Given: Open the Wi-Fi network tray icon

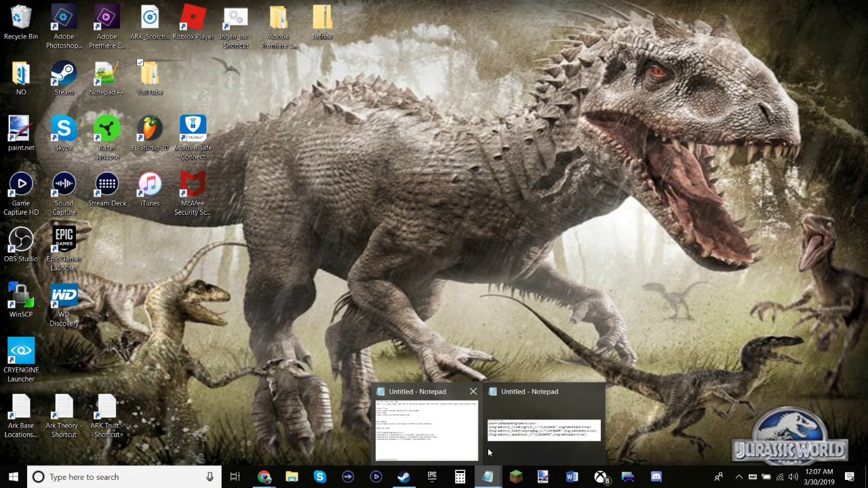Looking at the screenshot, I should (x=780, y=477).
